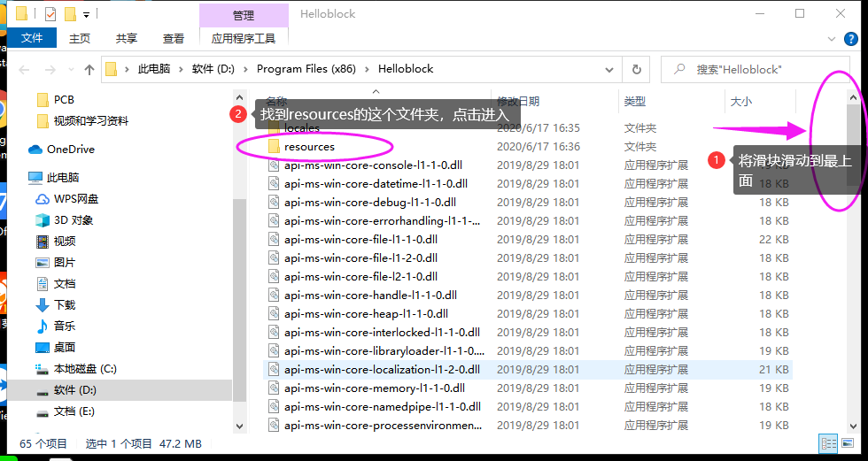The image size is (868, 461).
Task: Open 下载 in the navigation pane
Action: tap(65, 304)
